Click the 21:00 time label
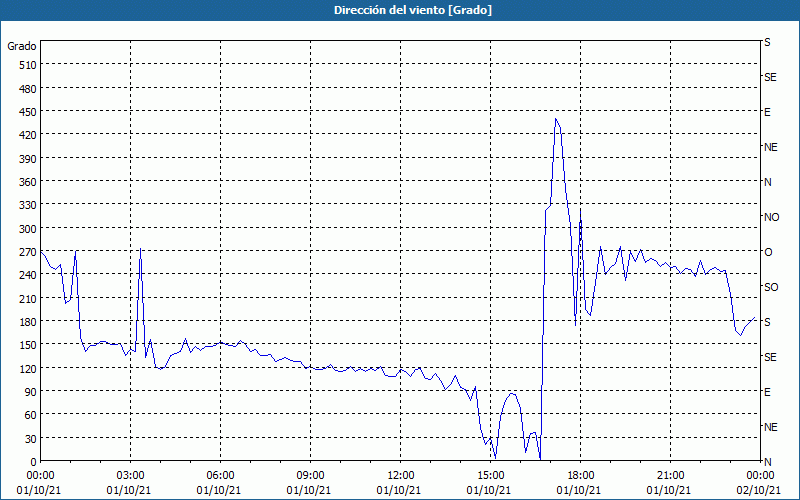The width and height of the screenshot is (800, 500). pyautogui.click(x=670, y=476)
